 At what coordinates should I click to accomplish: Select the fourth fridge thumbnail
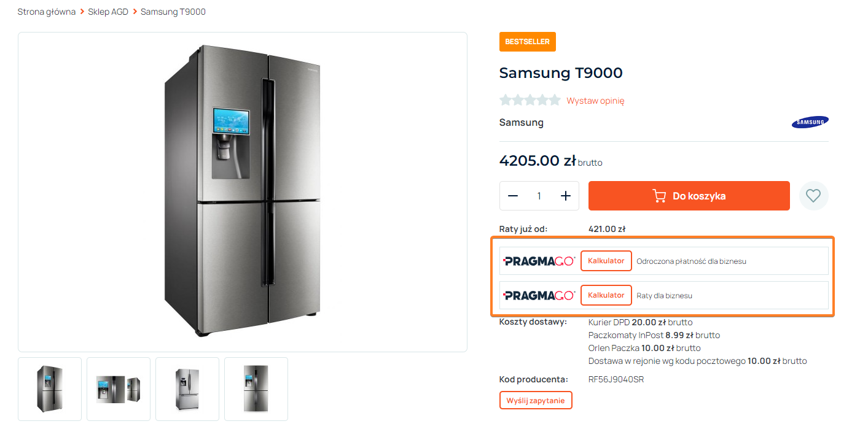256,389
